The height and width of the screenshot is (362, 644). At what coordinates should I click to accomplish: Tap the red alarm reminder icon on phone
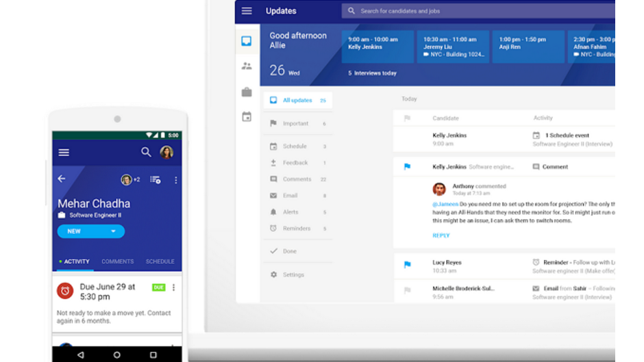pos(65,291)
